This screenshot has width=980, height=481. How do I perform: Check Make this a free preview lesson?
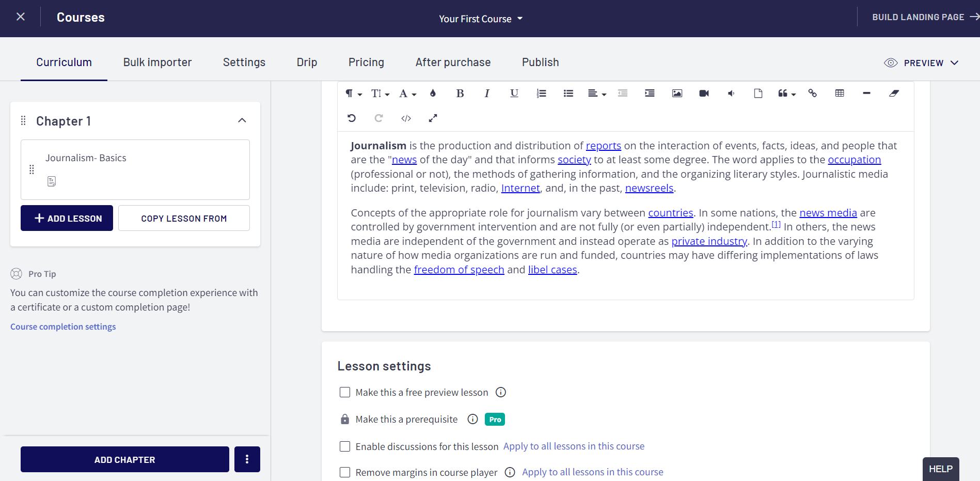(x=345, y=392)
